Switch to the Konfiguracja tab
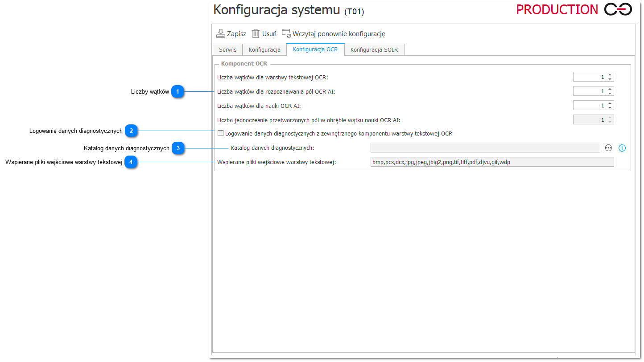644x362 pixels. coord(264,49)
